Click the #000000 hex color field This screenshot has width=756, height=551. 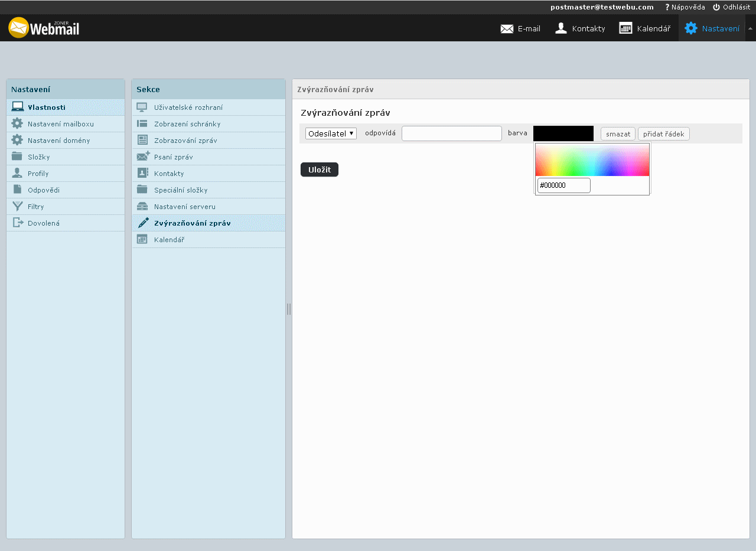pyautogui.click(x=563, y=185)
